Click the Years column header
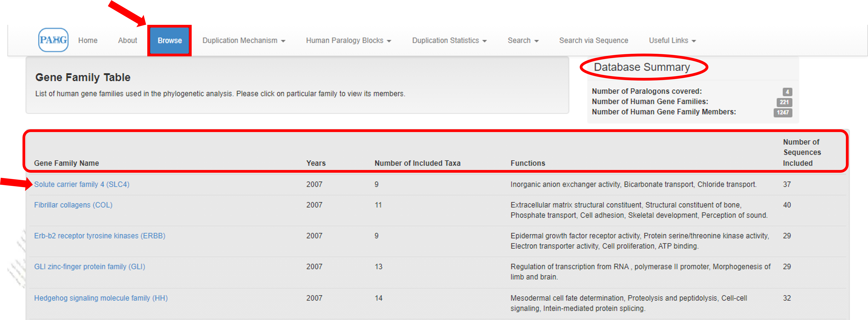 click(x=316, y=163)
